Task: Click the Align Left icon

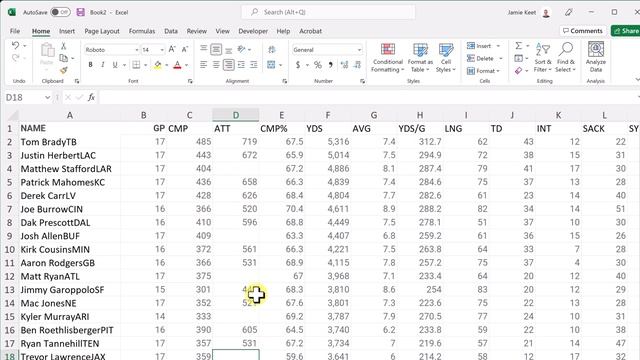Action: click(203, 64)
